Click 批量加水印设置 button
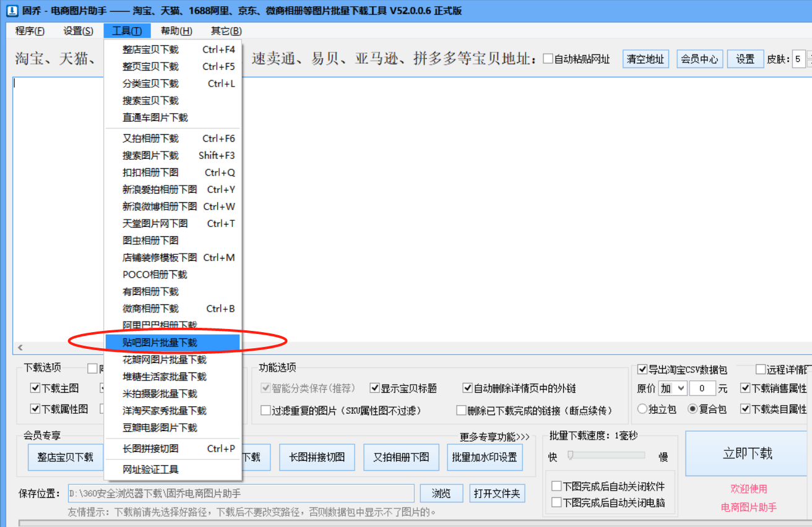Image resolution: width=812 pixels, height=527 pixels. coord(485,458)
